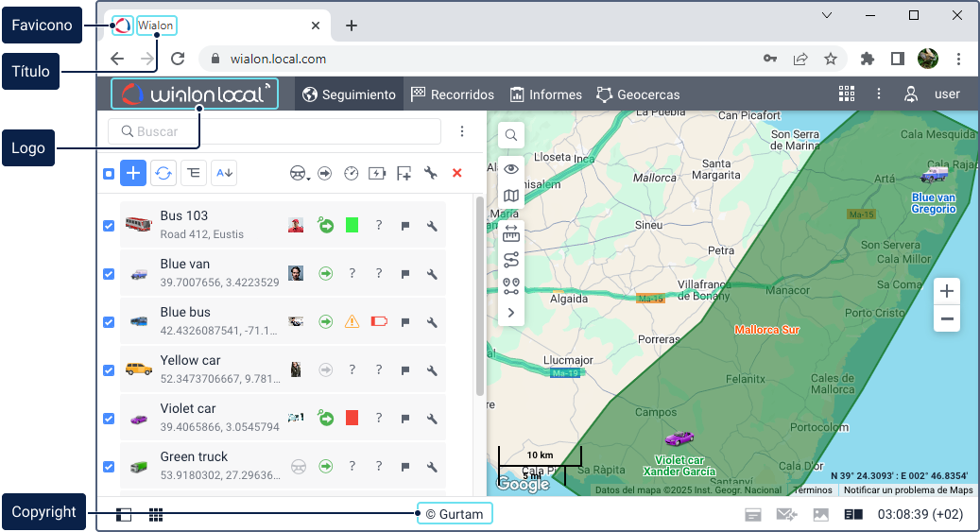Open the Geocercas tab

638,94
